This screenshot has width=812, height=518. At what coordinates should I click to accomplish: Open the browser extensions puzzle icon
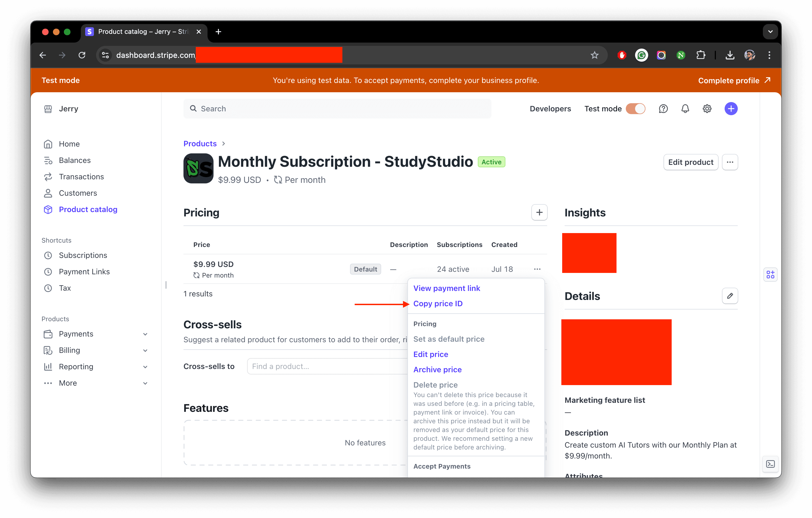pos(701,55)
